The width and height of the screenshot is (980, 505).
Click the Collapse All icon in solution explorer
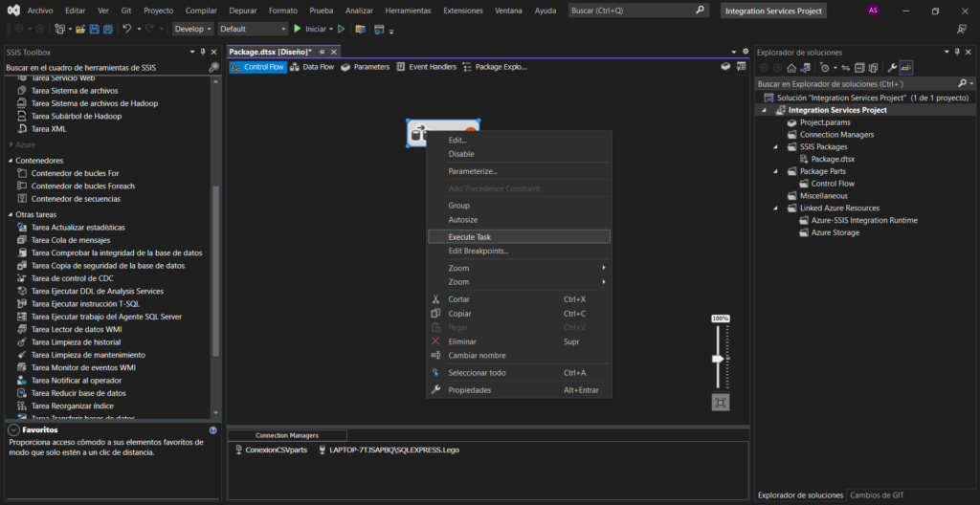pos(858,68)
